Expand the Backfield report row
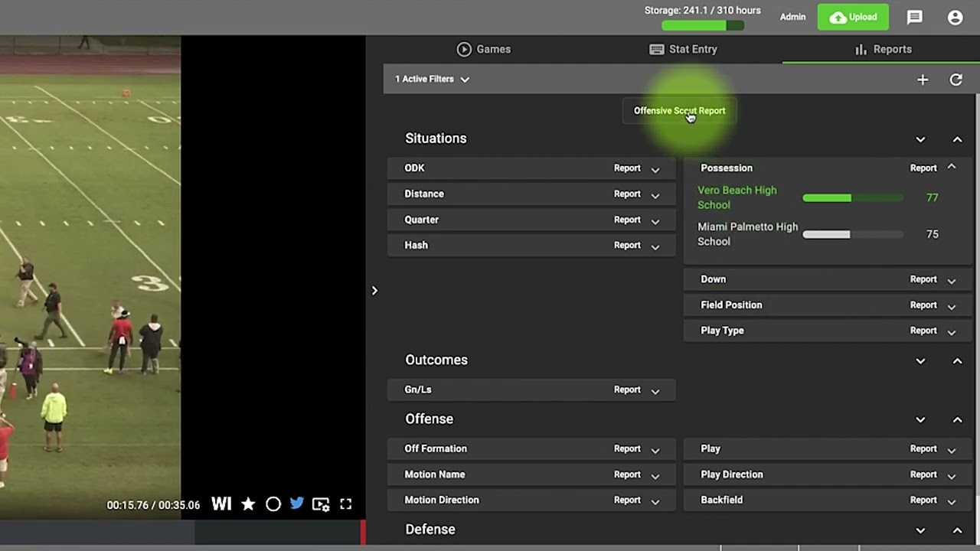Screen dimensions: 980x551 tap(952, 501)
